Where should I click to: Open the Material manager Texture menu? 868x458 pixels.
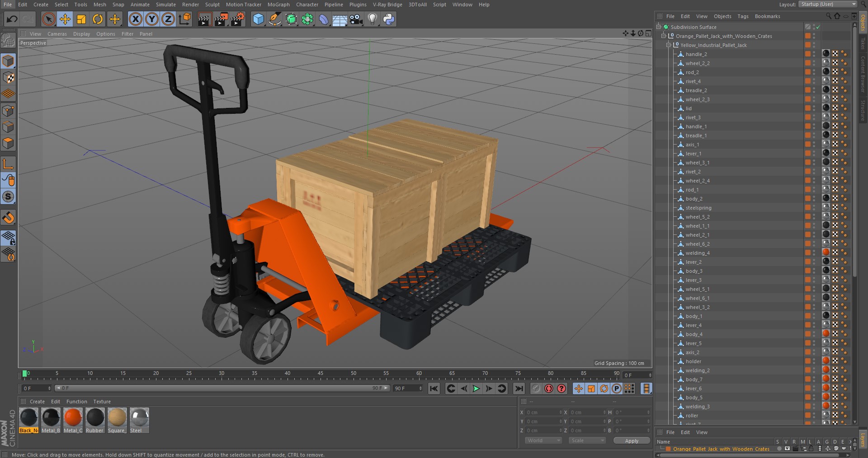[102, 402]
